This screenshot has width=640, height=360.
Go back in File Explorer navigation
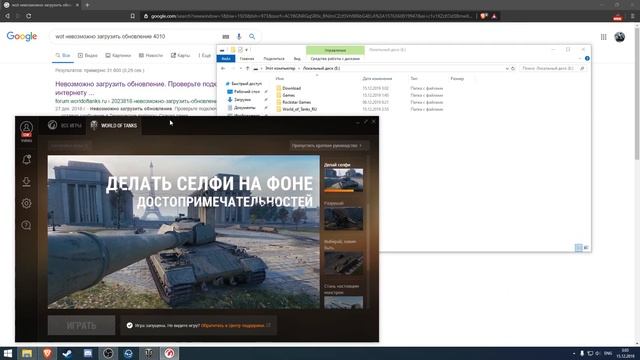click(223, 68)
